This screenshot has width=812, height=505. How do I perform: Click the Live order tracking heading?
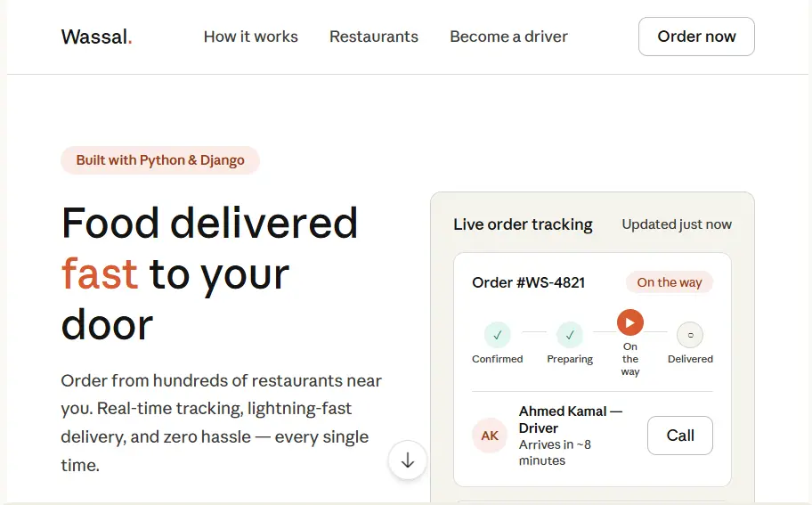523,224
